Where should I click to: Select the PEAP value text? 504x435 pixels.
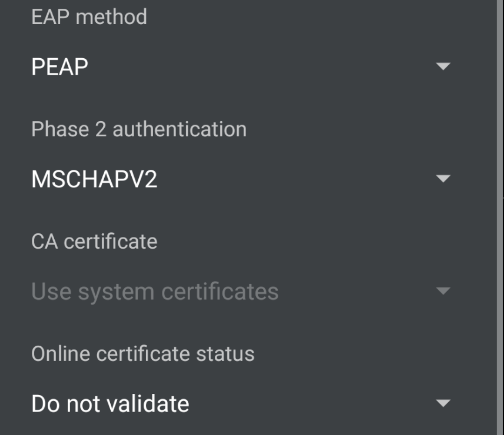click(60, 66)
